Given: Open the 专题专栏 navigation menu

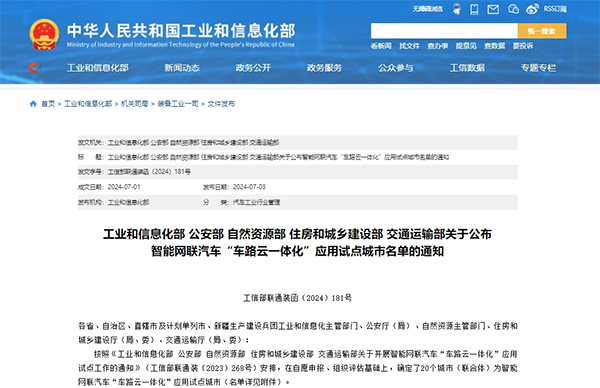Looking at the screenshot, I should (x=538, y=68).
